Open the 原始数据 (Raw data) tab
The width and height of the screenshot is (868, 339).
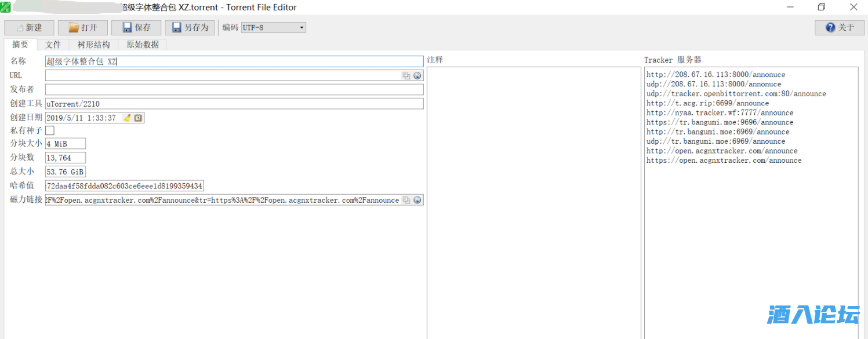pyautogui.click(x=143, y=45)
